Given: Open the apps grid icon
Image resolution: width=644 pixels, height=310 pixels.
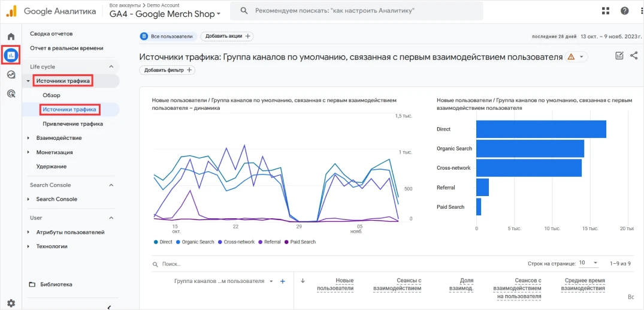Looking at the screenshot, I should pos(606,11).
